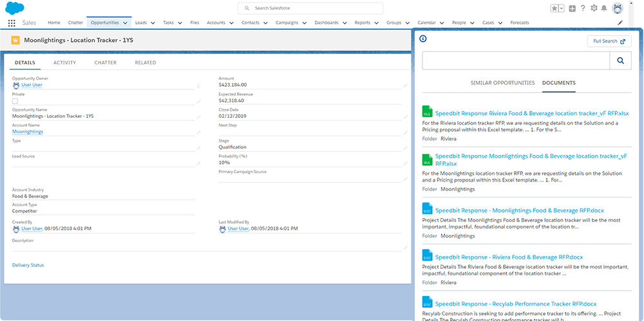Open the Forecasts nav item
Viewport: 644px width, 321px height.
click(x=520, y=23)
